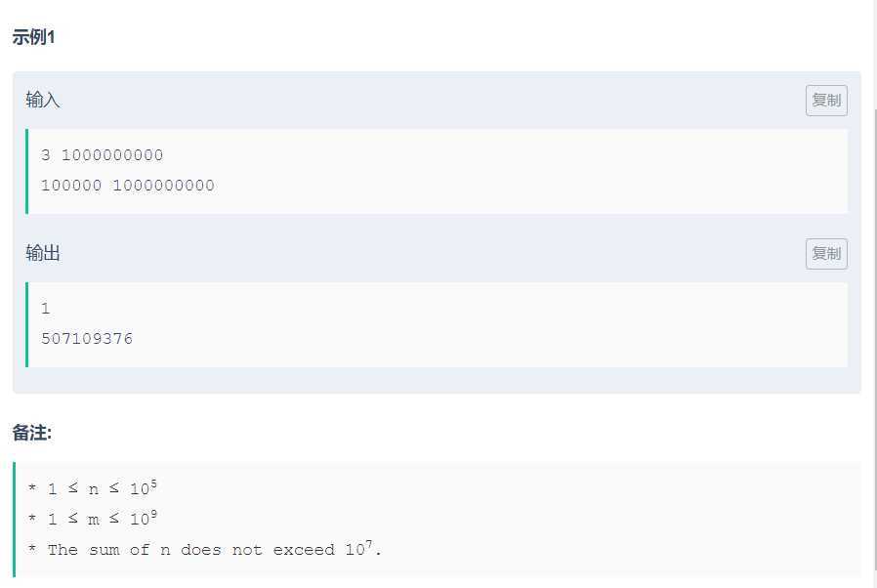Click 100000 starting the second input line
This screenshot has height=588, width=877.
coord(71,186)
